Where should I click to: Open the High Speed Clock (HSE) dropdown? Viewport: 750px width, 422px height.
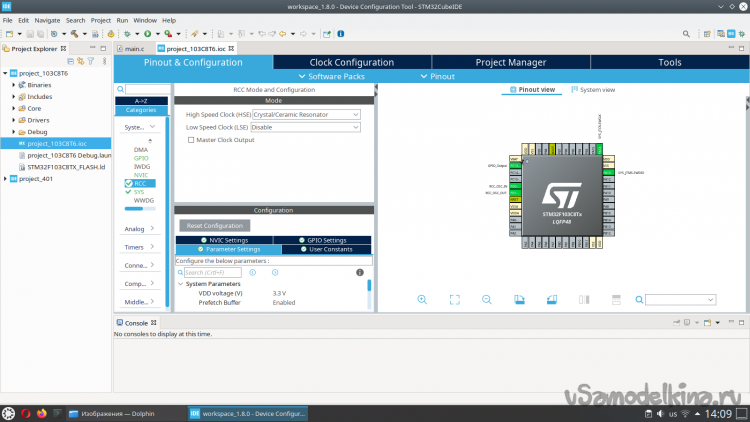click(306, 115)
